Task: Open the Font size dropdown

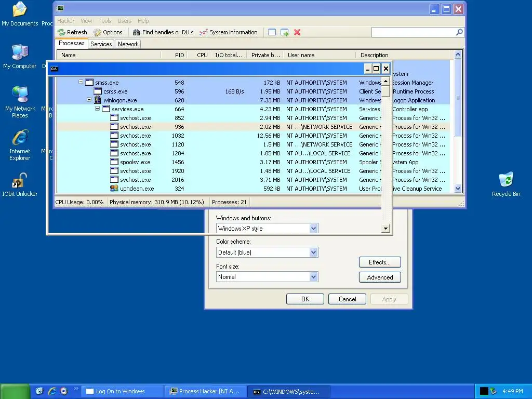Action: click(313, 277)
